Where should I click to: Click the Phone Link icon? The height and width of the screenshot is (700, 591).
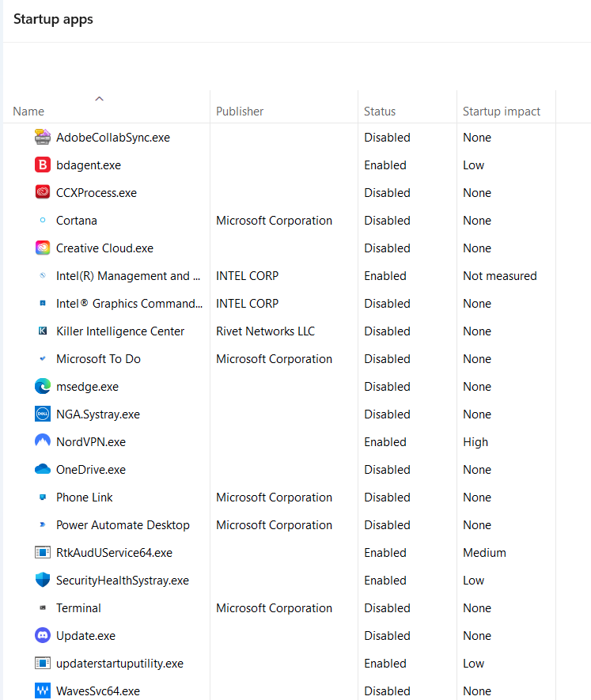tap(43, 497)
